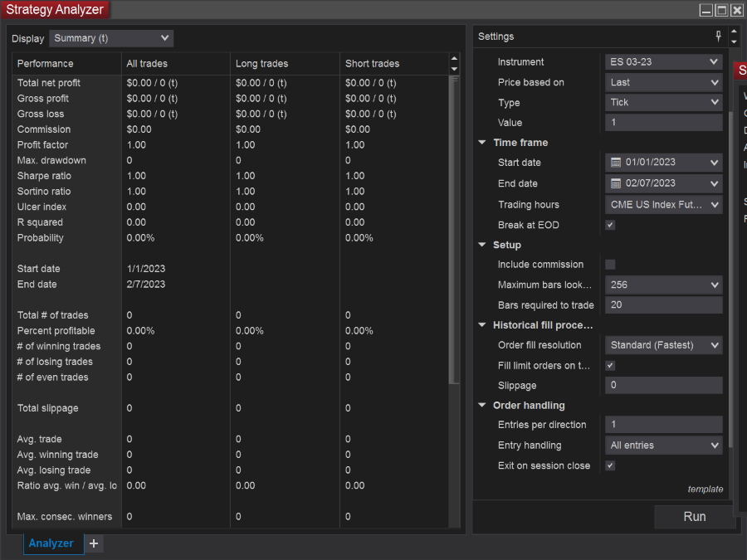747x560 pixels.
Task: Click the Slippage input field
Action: (x=664, y=385)
